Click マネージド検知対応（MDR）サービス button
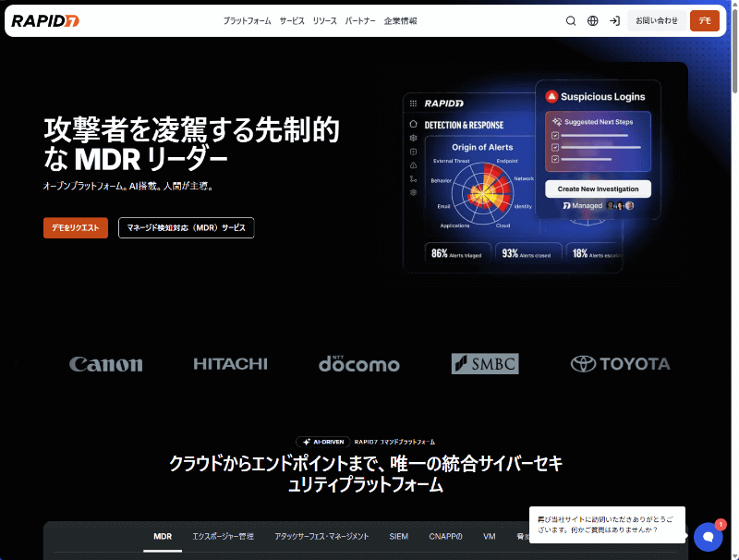739x560 pixels. (x=187, y=227)
